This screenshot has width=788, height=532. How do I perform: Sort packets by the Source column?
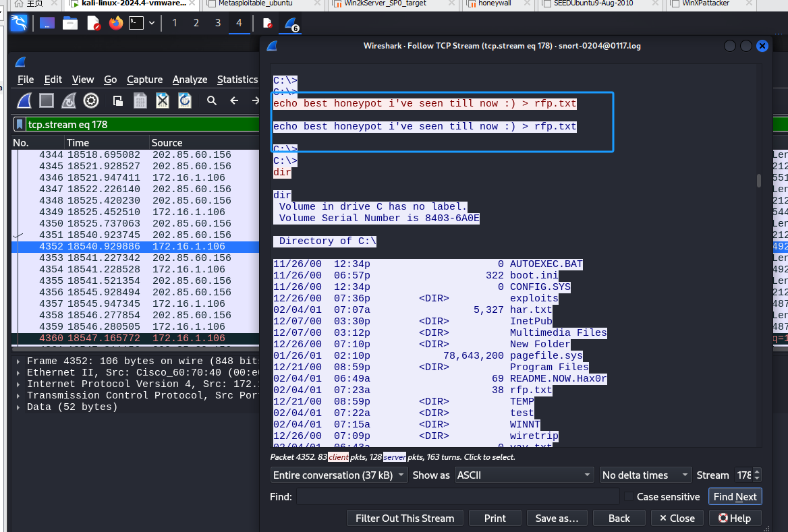click(x=204, y=143)
